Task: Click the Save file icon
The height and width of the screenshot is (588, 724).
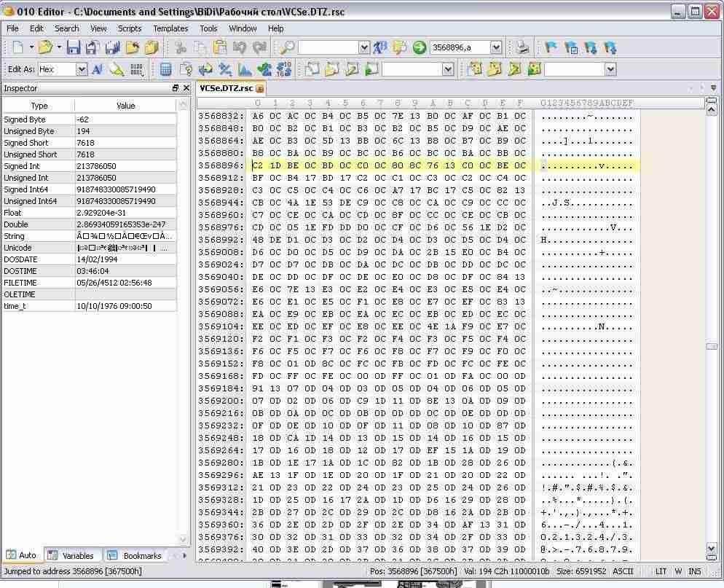Action: pos(73,48)
